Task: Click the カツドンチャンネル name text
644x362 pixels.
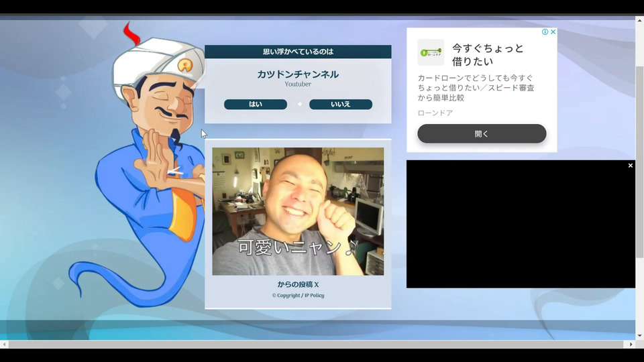Action: click(x=298, y=74)
